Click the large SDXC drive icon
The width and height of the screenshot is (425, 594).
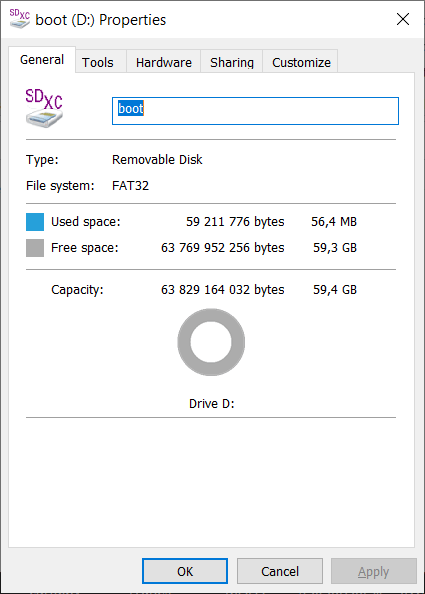(44, 108)
